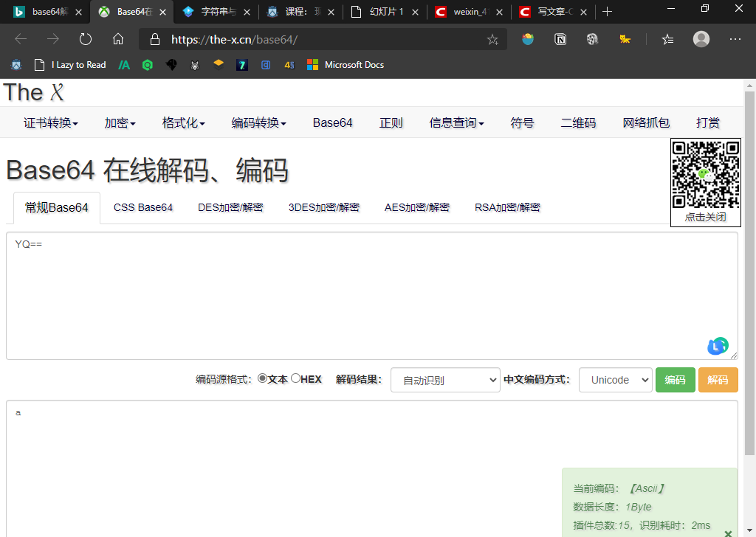Click the browser profile avatar icon
Viewport: 756px width, 537px height.
tap(701, 39)
